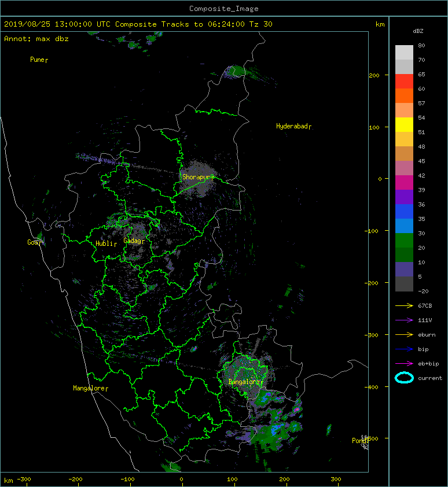Pick the light gray 80 dBZ swatch

(404, 52)
